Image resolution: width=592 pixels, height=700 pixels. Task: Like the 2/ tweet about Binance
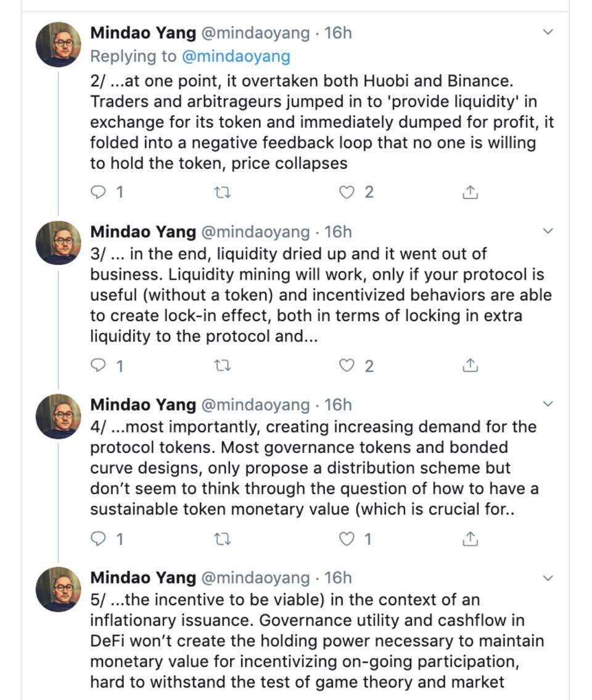click(347, 192)
